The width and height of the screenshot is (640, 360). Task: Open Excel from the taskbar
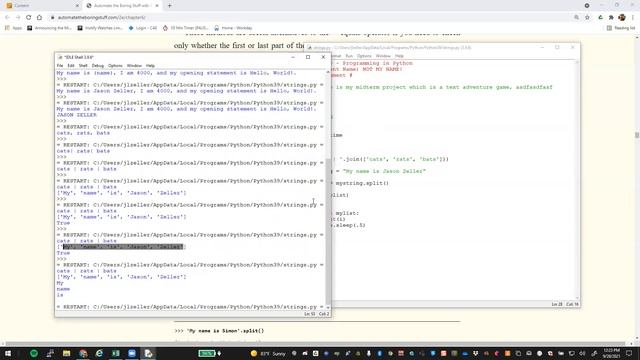pos(116,353)
